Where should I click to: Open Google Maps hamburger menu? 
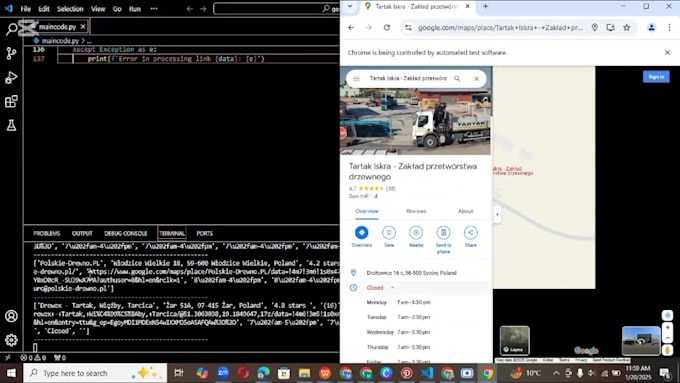point(356,79)
